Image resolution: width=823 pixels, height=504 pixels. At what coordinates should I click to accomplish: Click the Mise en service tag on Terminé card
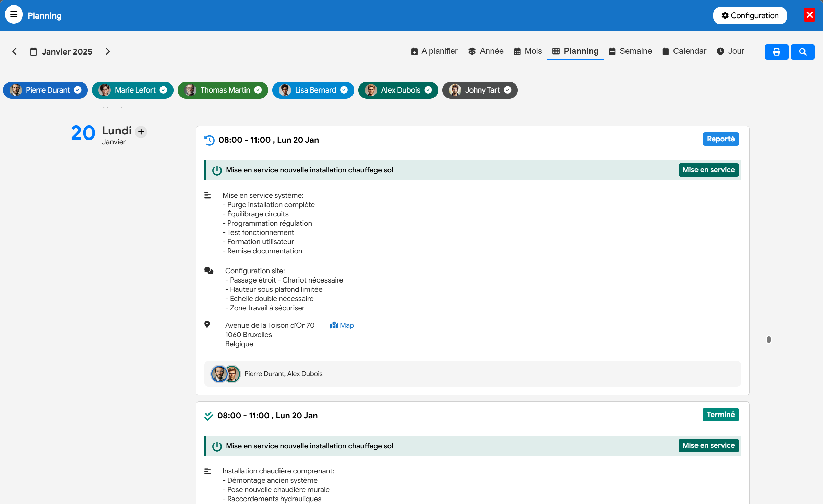(x=708, y=445)
